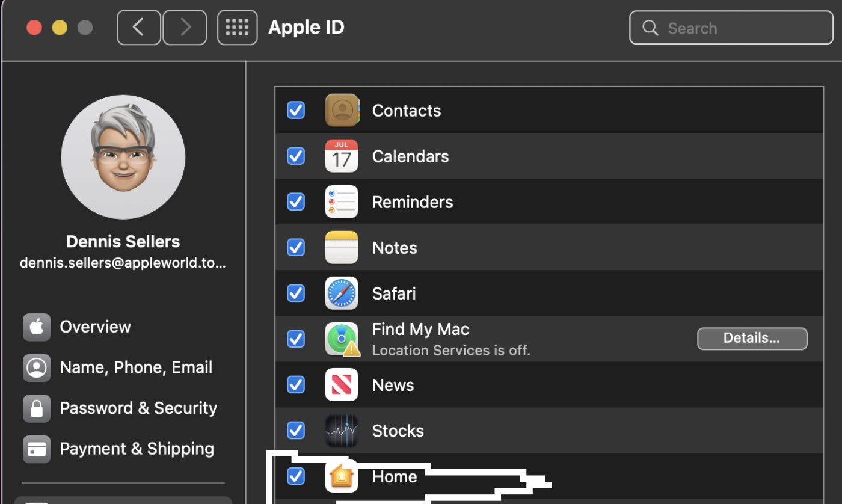This screenshot has height=504, width=842.
Task: Toggle the News checkbox
Action: click(x=296, y=384)
